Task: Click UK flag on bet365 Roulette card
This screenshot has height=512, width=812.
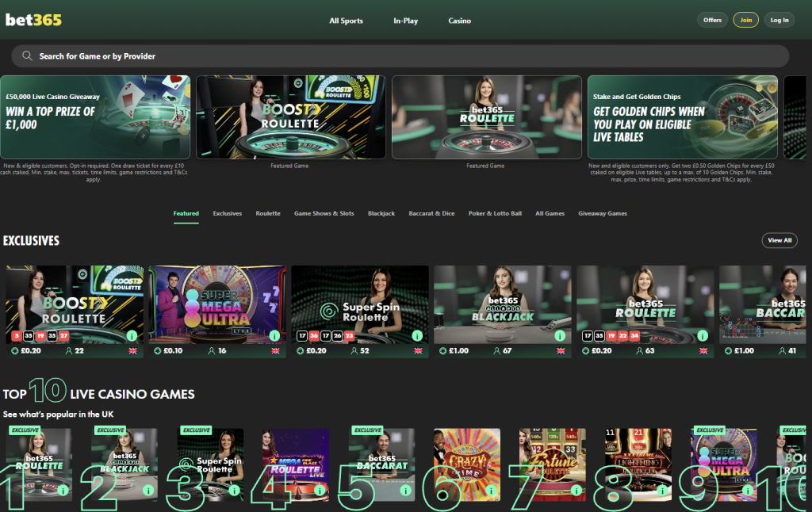Action: click(703, 351)
